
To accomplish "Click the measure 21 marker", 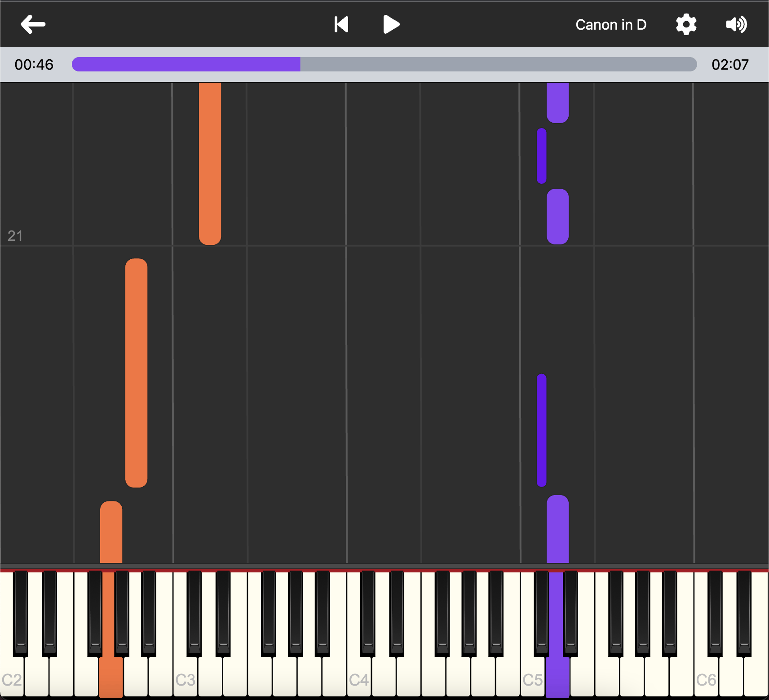I will pyautogui.click(x=15, y=235).
